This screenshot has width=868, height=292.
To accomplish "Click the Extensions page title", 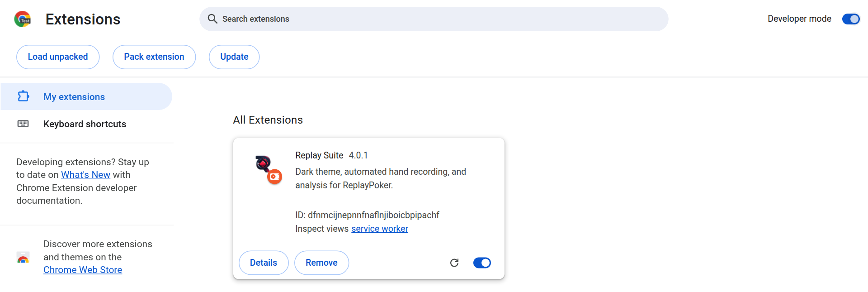I will click(x=83, y=19).
